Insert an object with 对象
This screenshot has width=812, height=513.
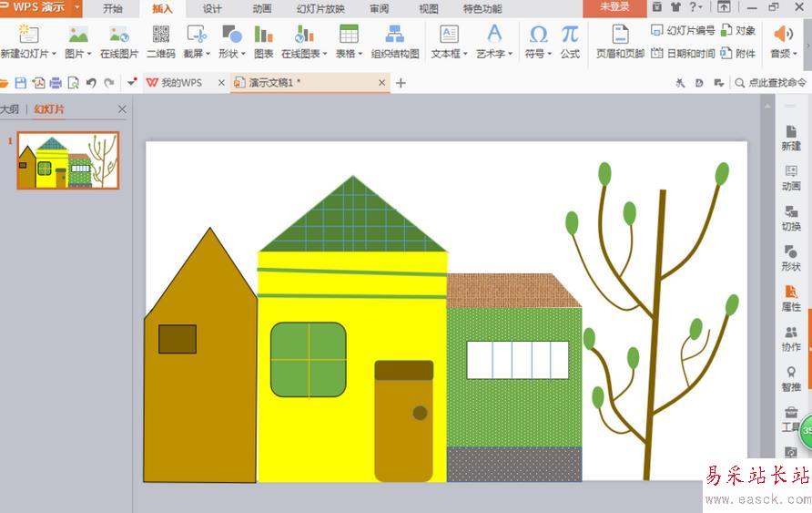738,31
